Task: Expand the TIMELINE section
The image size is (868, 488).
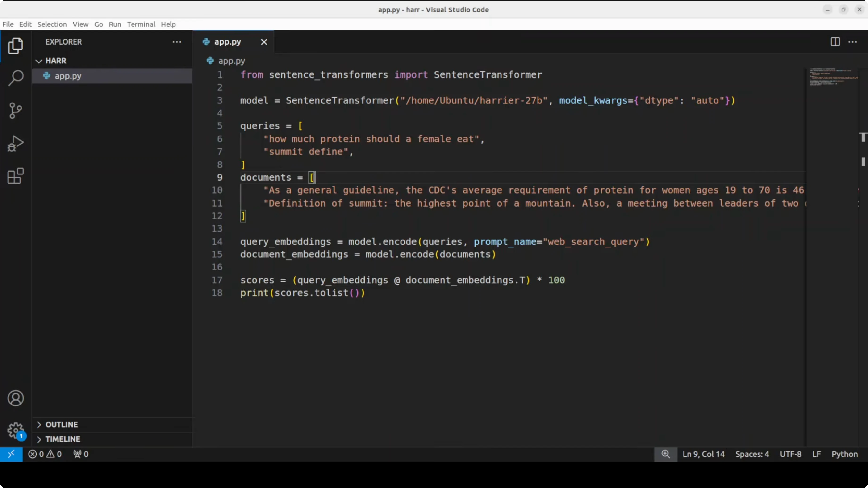Action: pos(63,439)
